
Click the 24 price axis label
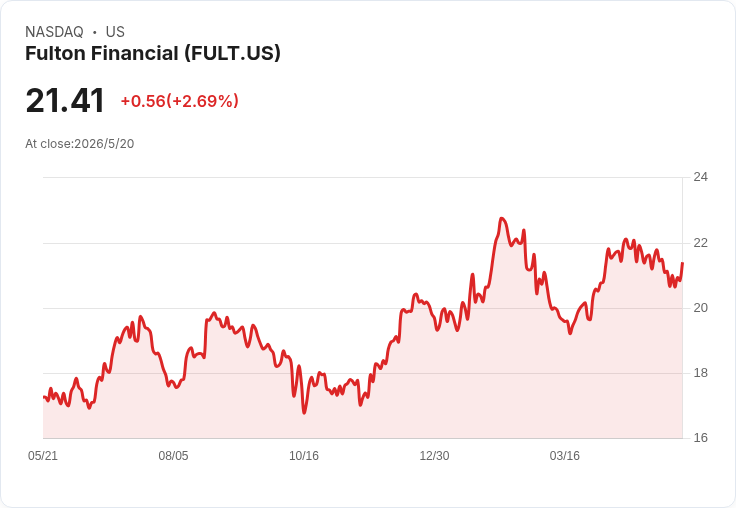[700, 177]
